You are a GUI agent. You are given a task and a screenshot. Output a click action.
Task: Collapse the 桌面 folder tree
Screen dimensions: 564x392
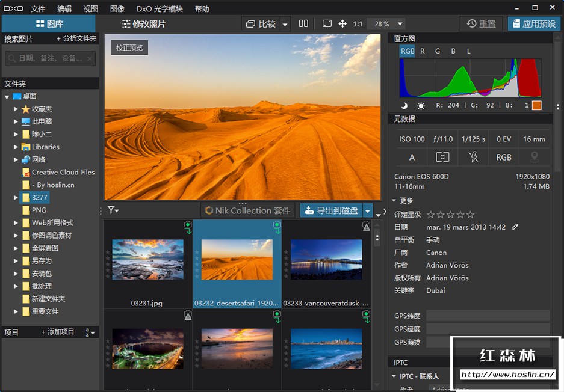[x=7, y=96]
